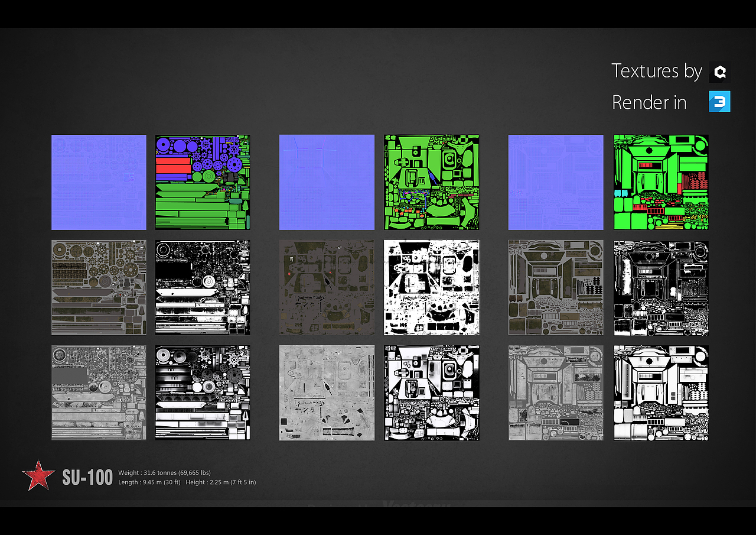Image resolution: width=756 pixels, height=535 pixels.
Task: Click the 'Render in' caption
Action: coord(649,102)
